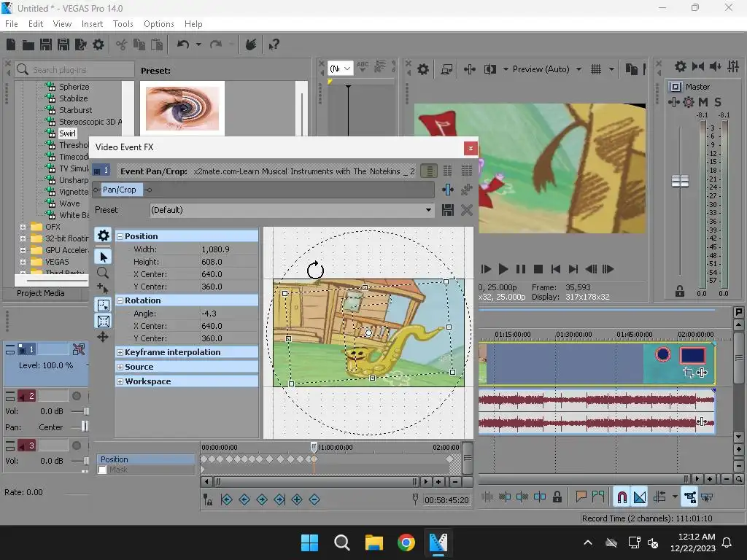Play the preview from cursor
747x560 pixels.
503,270
